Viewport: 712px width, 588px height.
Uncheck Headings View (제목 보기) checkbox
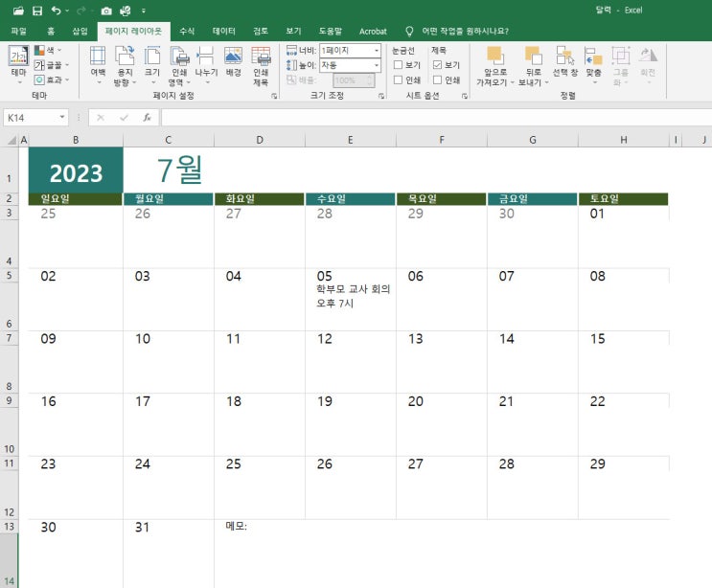437,65
